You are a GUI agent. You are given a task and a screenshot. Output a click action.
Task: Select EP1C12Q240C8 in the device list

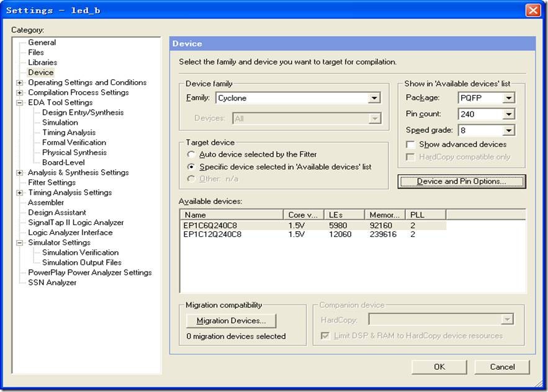pos(213,235)
